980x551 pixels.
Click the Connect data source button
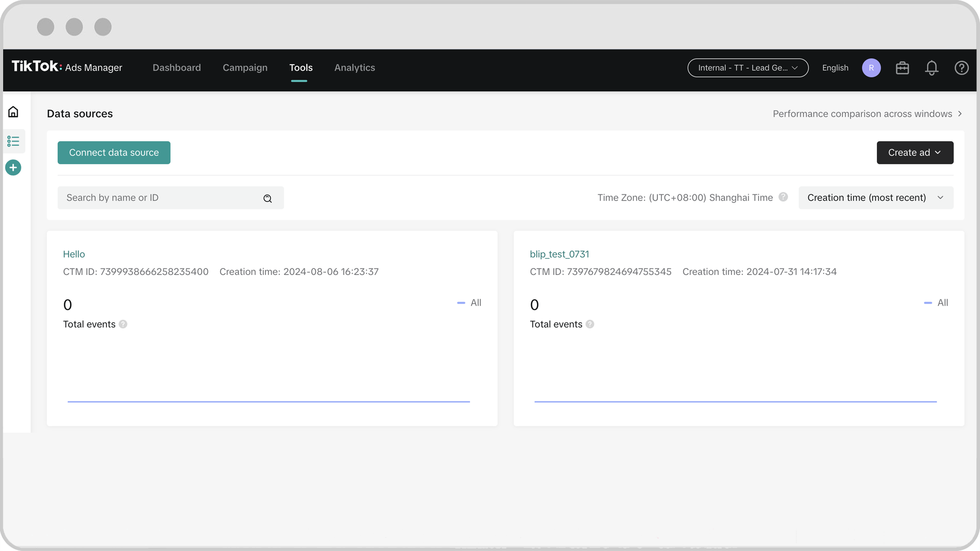[x=114, y=153]
